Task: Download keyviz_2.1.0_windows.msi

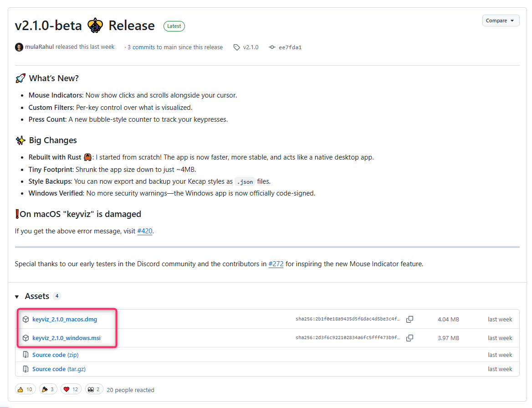Action: click(x=66, y=338)
